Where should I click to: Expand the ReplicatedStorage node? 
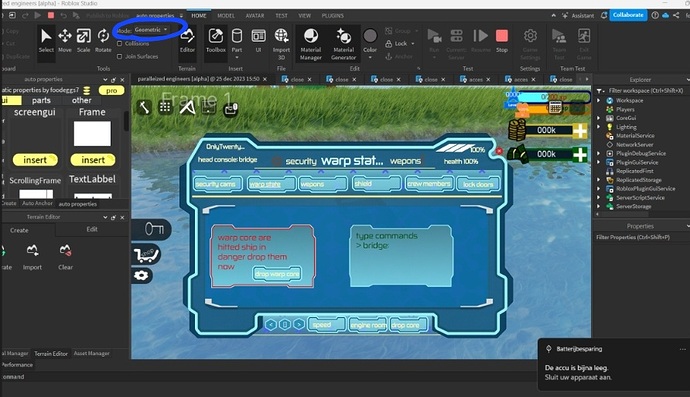pos(598,180)
